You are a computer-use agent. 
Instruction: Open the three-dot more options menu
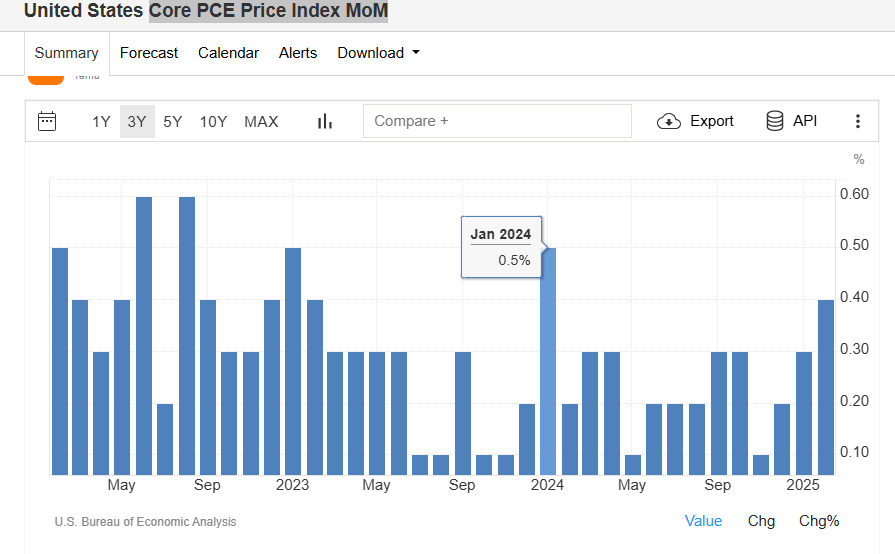pos(857,121)
